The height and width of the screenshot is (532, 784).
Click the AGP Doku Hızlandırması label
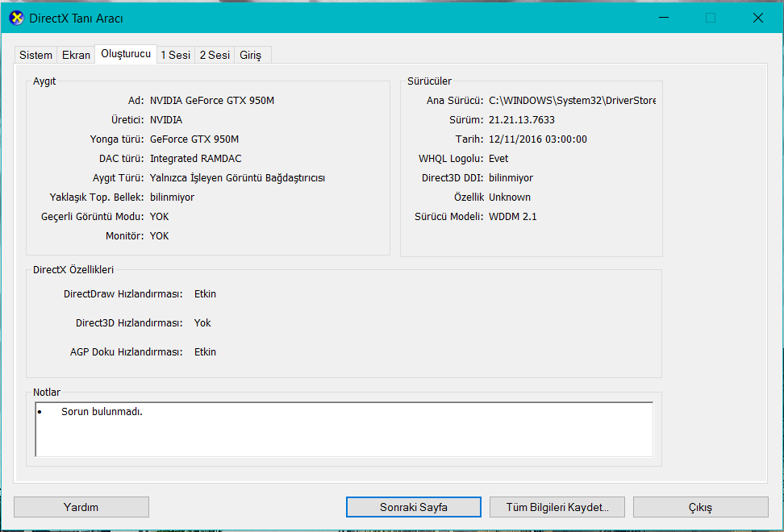(x=127, y=352)
